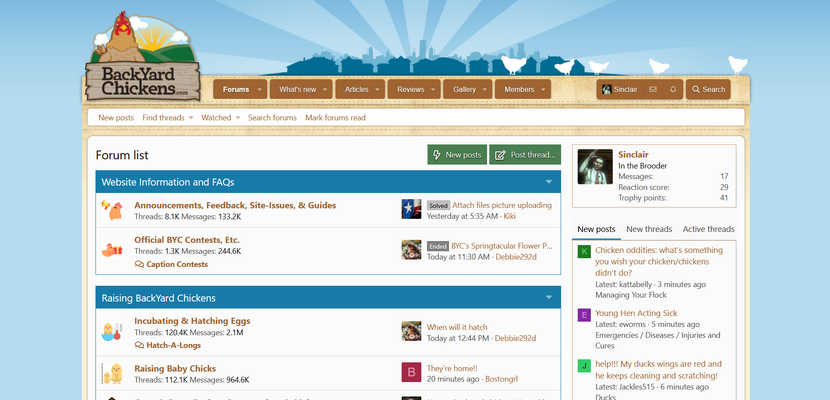Image resolution: width=830 pixels, height=400 pixels.
Task: Open Attach files picture uploading thread
Action: click(x=502, y=205)
